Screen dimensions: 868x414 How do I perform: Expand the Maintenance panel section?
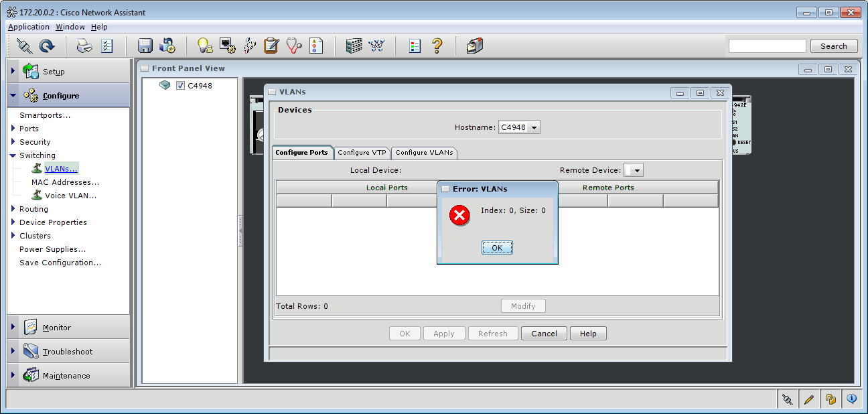coord(68,375)
